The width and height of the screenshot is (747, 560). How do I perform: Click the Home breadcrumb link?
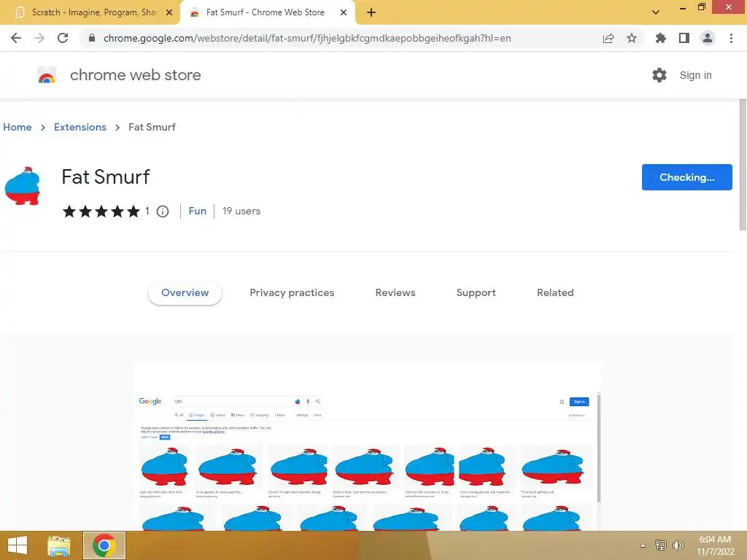click(18, 127)
